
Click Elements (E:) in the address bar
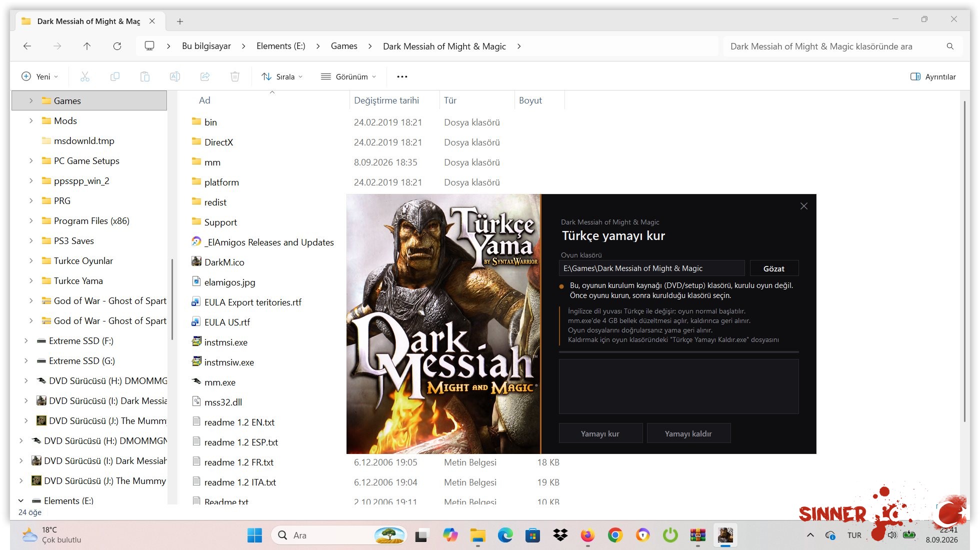(x=281, y=46)
